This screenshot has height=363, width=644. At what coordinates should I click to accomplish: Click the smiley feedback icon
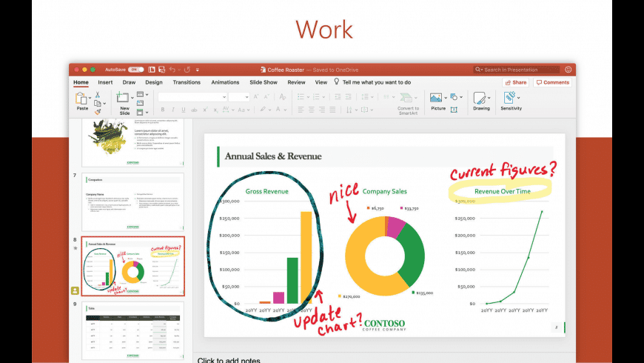(568, 70)
